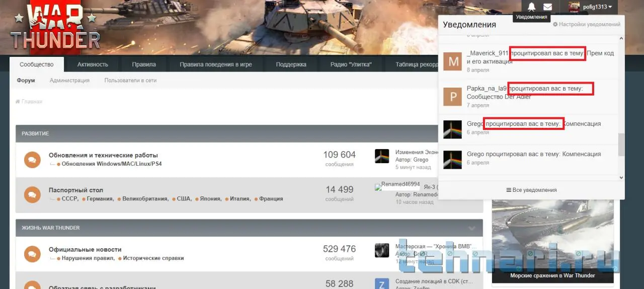
Task: Open the Радио "Улитка" tab
Action: coord(351,64)
